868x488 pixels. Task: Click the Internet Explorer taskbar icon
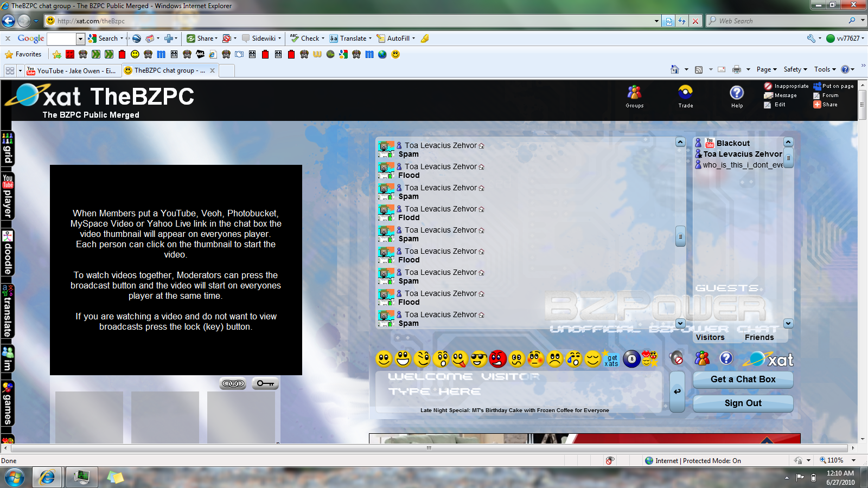(x=47, y=477)
